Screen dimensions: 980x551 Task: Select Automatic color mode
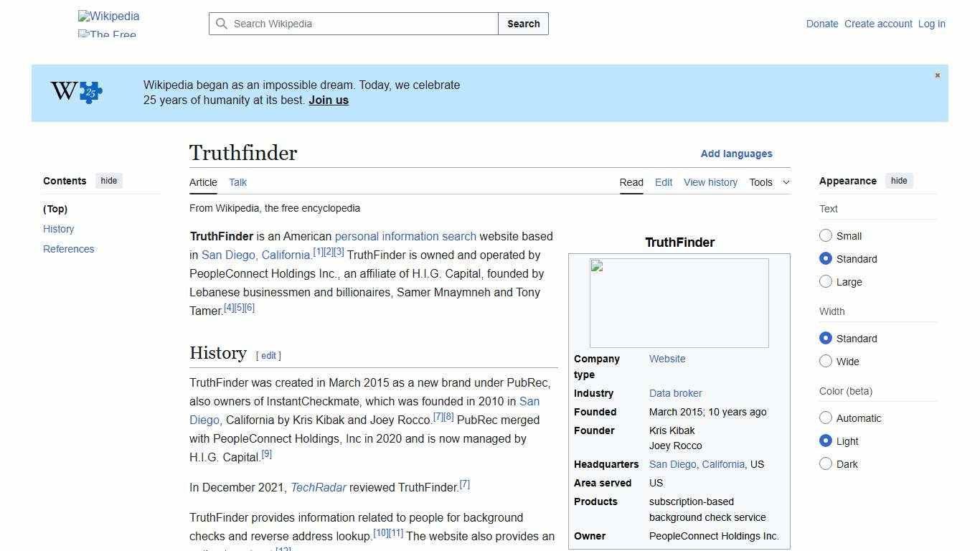tap(826, 418)
